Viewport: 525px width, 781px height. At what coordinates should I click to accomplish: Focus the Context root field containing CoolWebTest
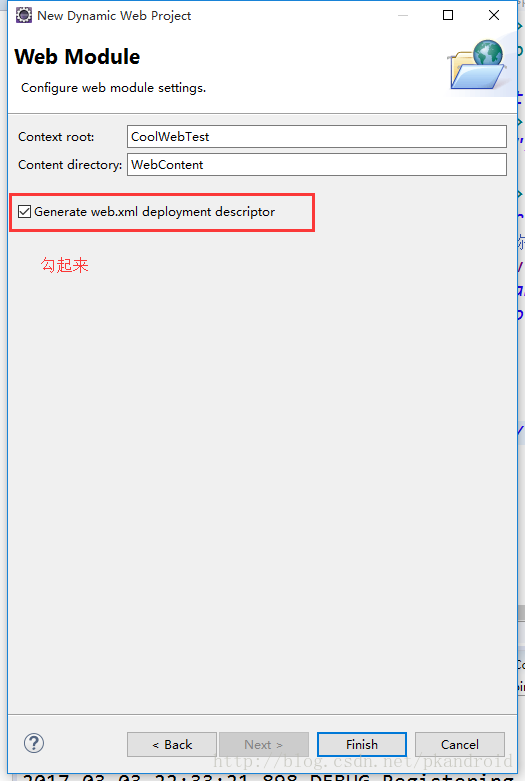click(x=317, y=136)
